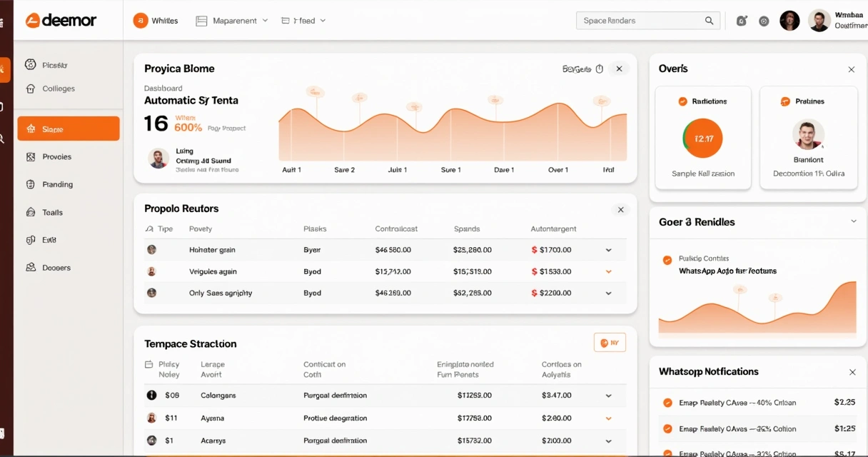The height and width of the screenshot is (457, 868).
Task: Open Colleges from the sidebar
Action: [x=58, y=89]
